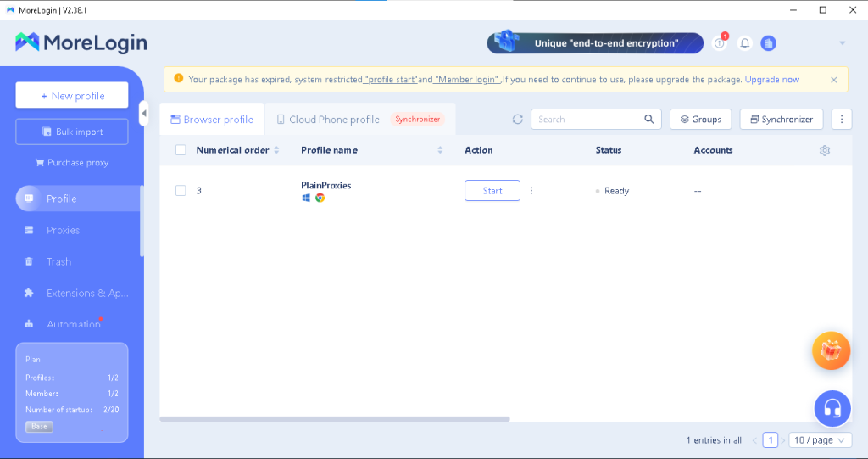Follow the "Member login" underlined link
The image size is (868, 459).
467,79
